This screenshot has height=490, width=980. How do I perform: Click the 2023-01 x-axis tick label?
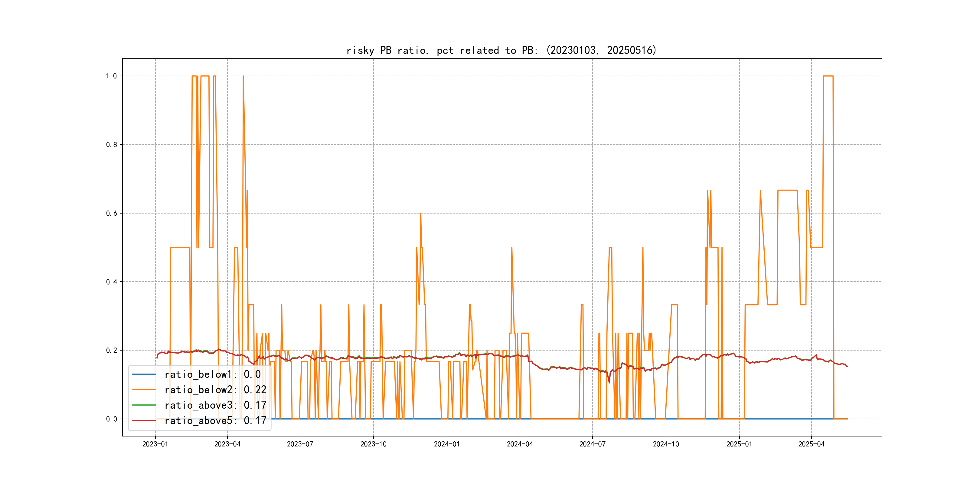tap(155, 444)
